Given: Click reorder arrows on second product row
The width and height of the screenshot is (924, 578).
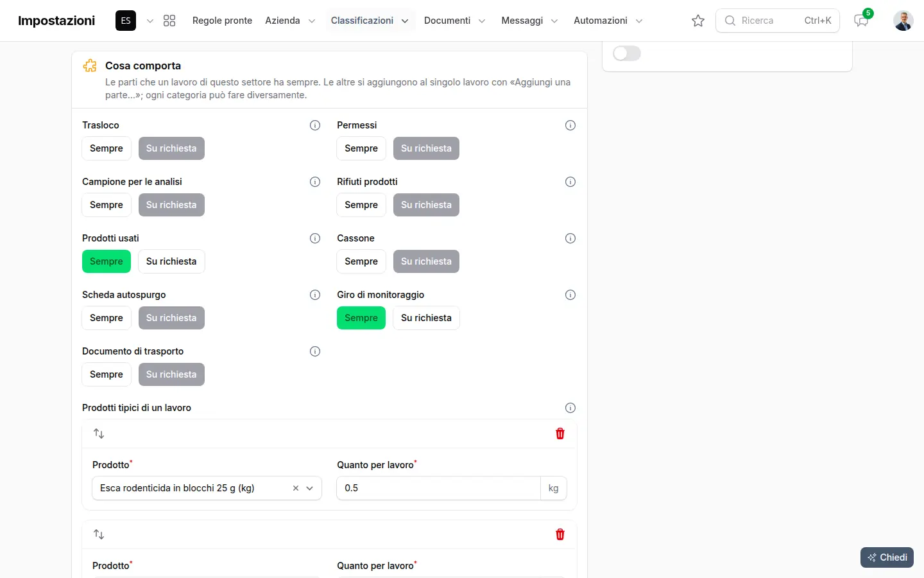Looking at the screenshot, I should 99,534.
